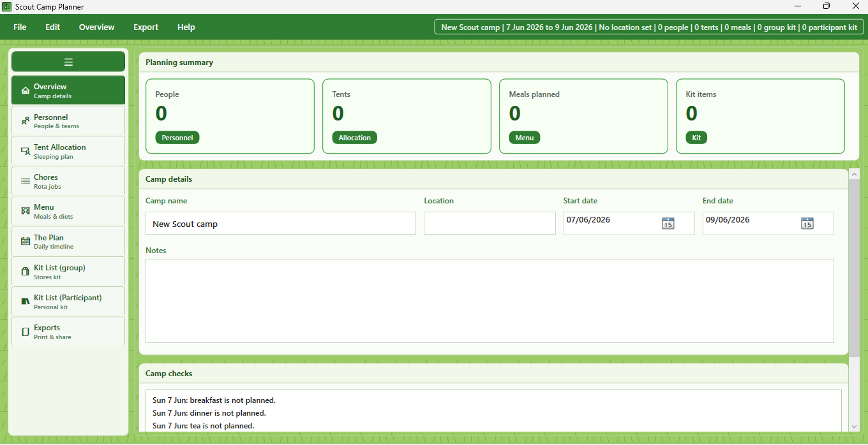
Task: Restore down the application window
Action: (827, 6)
